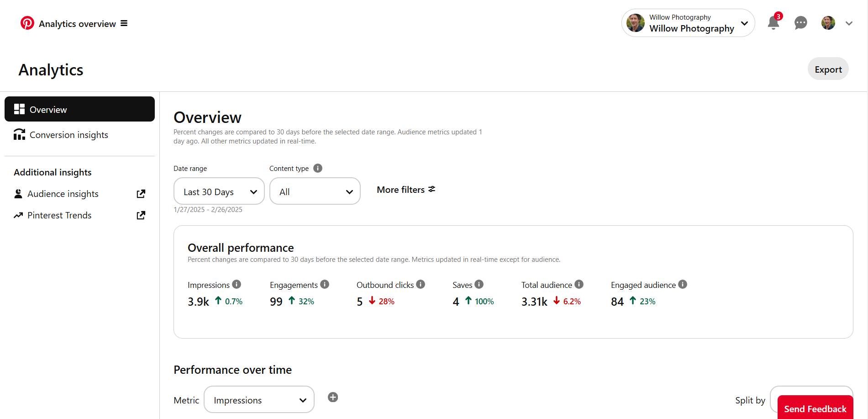The width and height of the screenshot is (868, 419).
Task: Open Audience insights in a new tab
Action: pyautogui.click(x=141, y=193)
